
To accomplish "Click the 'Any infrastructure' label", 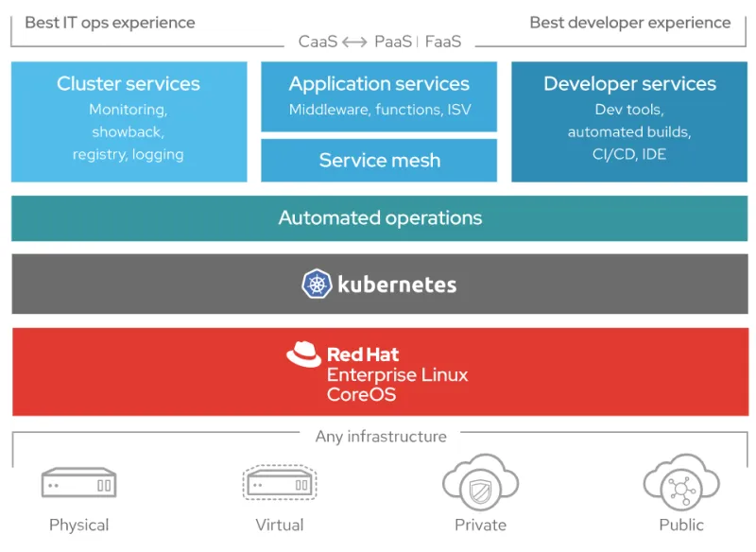I will 381,437.
